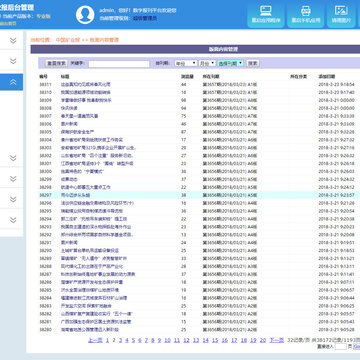Collapse the active blue sidebar section chevron
The image size is (360, 360).
pos(13,82)
